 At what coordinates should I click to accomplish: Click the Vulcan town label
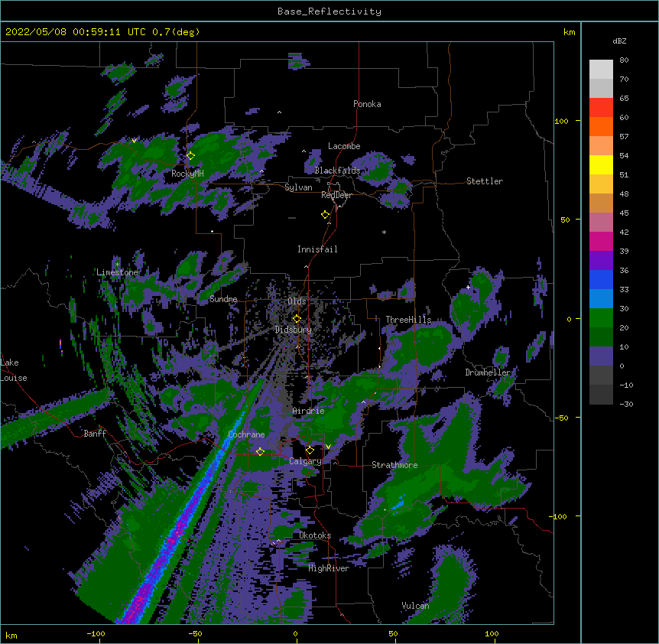tap(415, 606)
